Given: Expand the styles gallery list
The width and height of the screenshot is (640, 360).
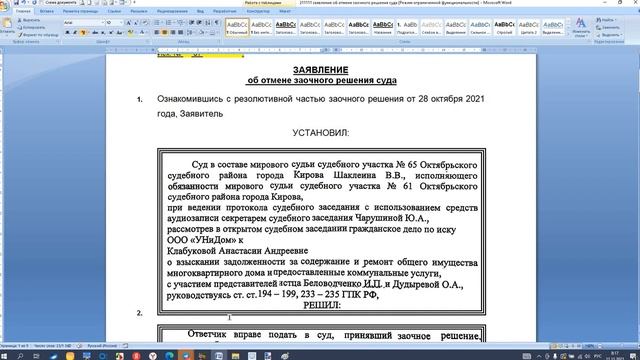Looking at the screenshot, I should click(x=568, y=34).
